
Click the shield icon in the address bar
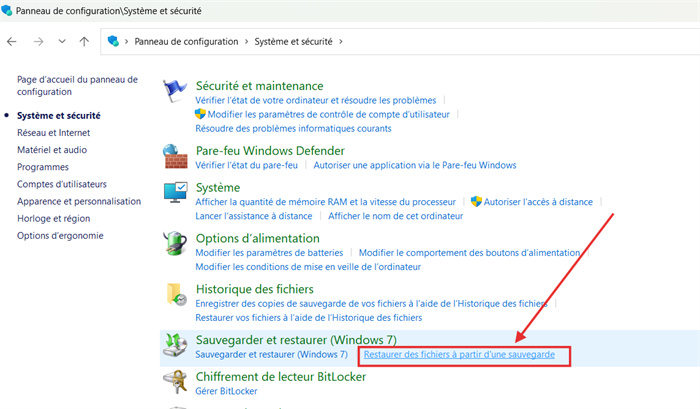pyautogui.click(x=113, y=41)
